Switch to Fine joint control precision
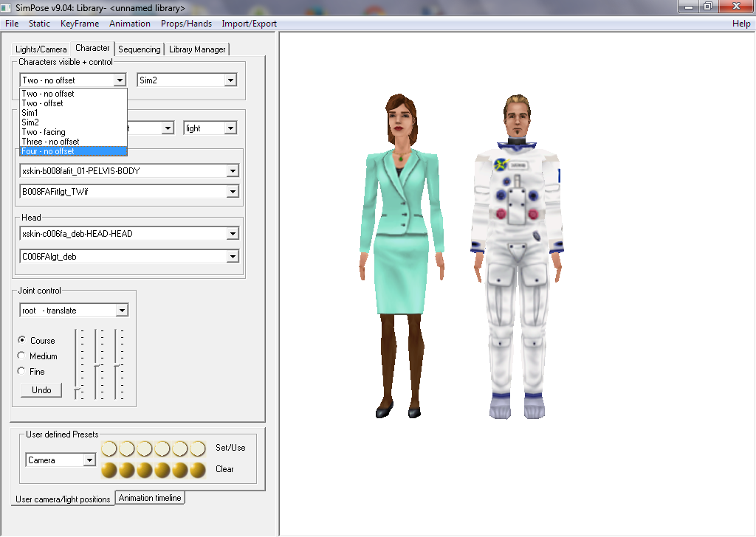The height and width of the screenshot is (537, 756). [x=21, y=372]
